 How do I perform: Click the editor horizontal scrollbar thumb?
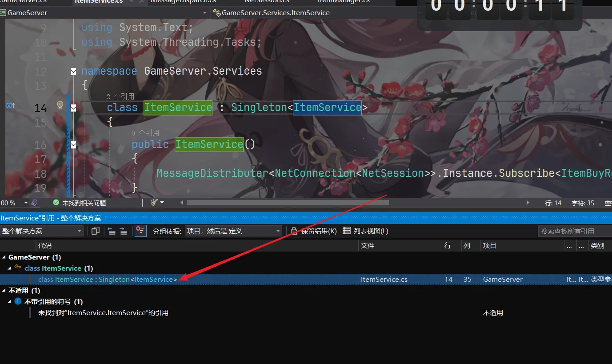click(x=287, y=203)
